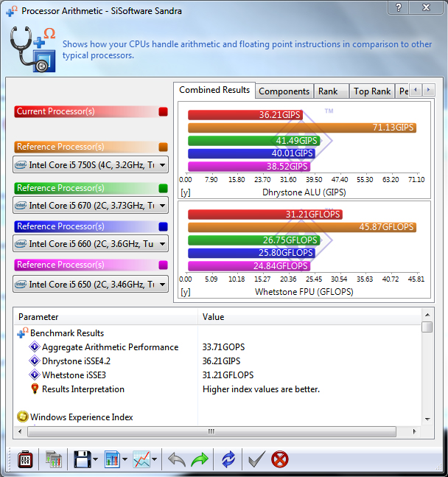448x477 pixels.
Task: Expand the line graph dropdown arrow
Action: click(x=154, y=459)
